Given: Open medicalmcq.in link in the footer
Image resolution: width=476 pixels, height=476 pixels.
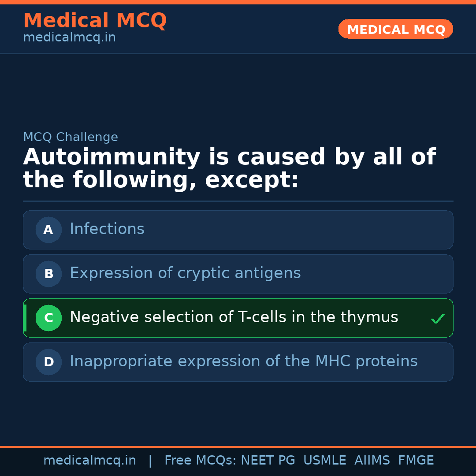Looking at the screenshot, I should point(89,461).
